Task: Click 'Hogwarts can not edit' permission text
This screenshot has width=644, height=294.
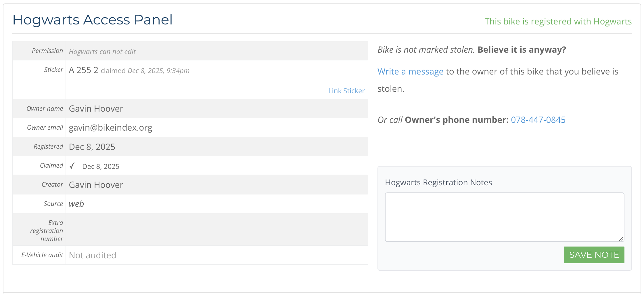Action: pyautogui.click(x=102, y=52)
